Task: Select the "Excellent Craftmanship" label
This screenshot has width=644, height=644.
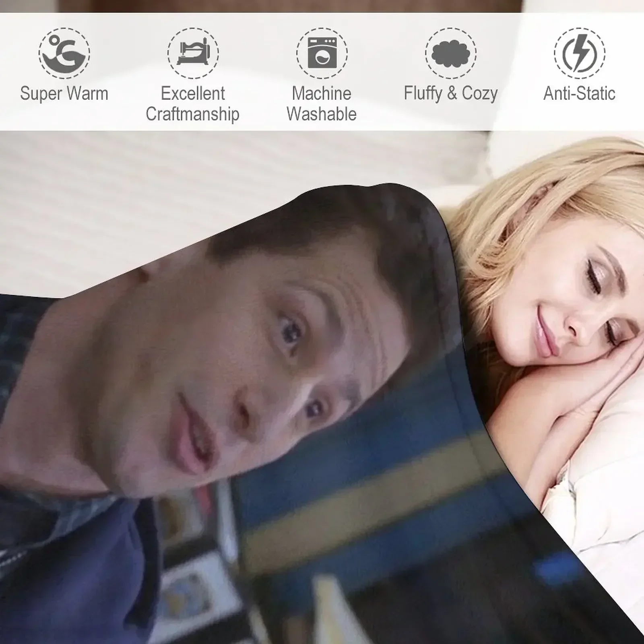Action: pyautogui.click(x=193, y=103)
